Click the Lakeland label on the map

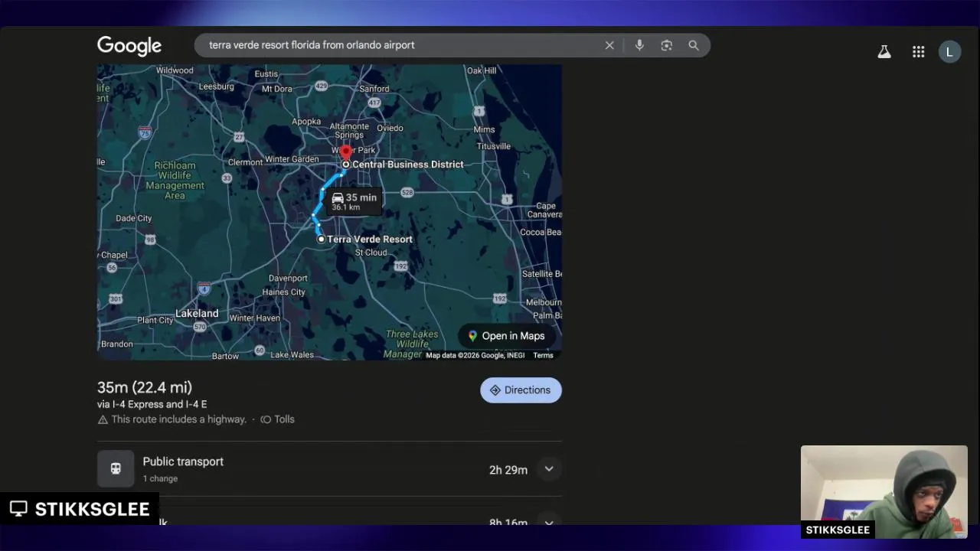(x=197, y=314)
